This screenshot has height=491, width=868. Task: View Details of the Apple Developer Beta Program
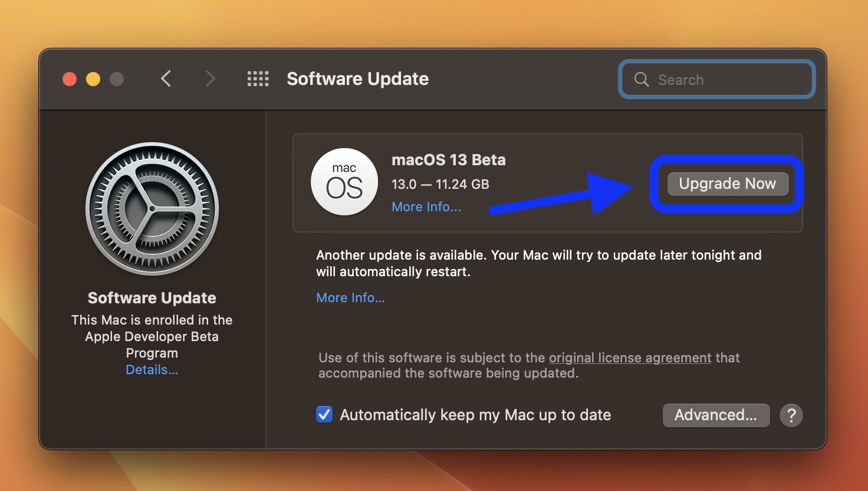152,369
